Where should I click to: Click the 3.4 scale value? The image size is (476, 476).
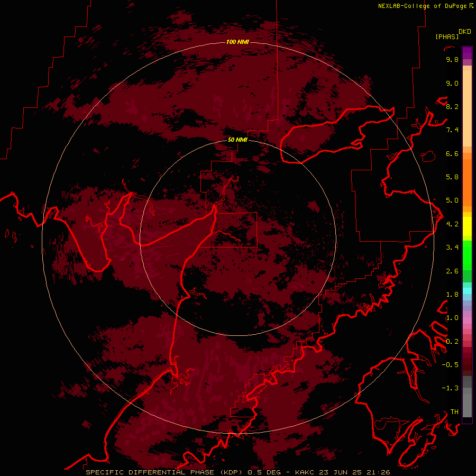click(x=452, y=248)
